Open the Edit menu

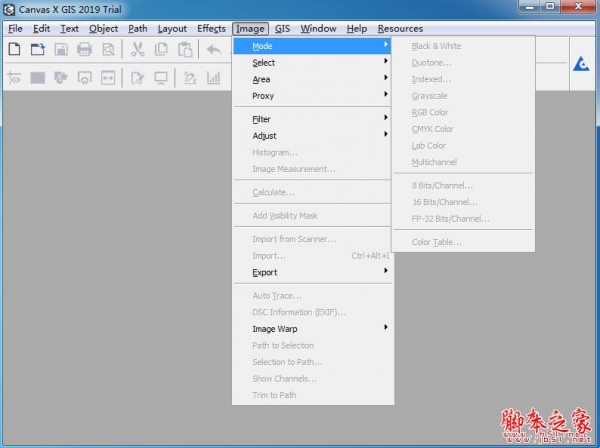pyautogui.click(x=41, y=29)
